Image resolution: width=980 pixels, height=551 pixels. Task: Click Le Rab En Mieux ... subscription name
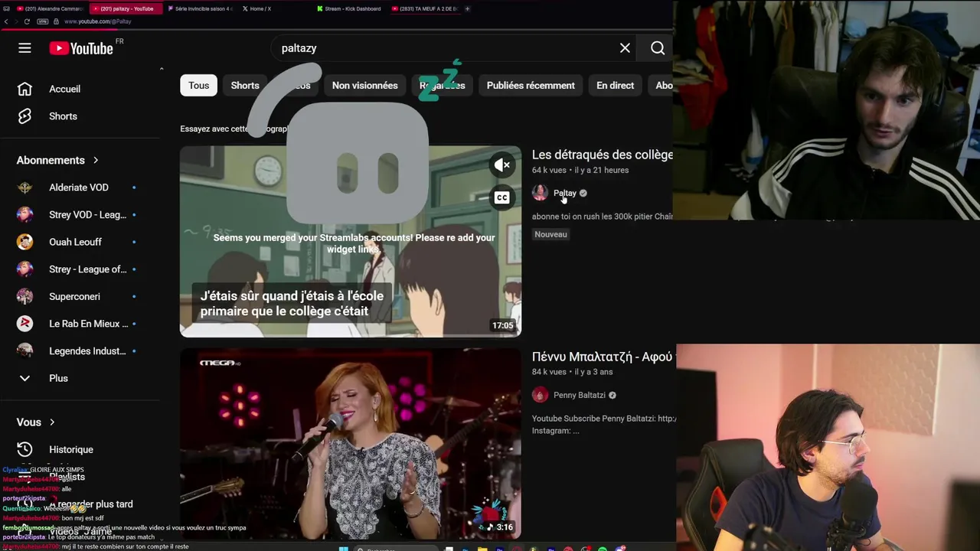coord(89,324)
